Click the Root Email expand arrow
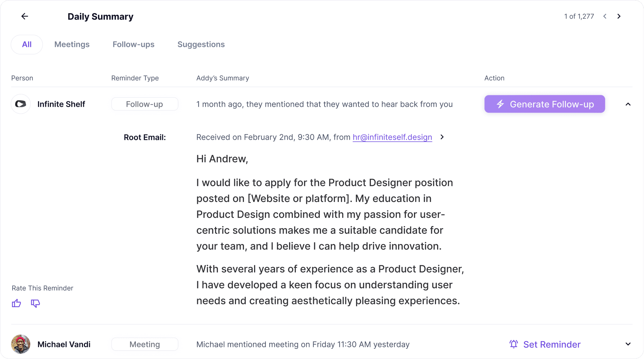Viewport: 644px width, 359px height. 442,137
